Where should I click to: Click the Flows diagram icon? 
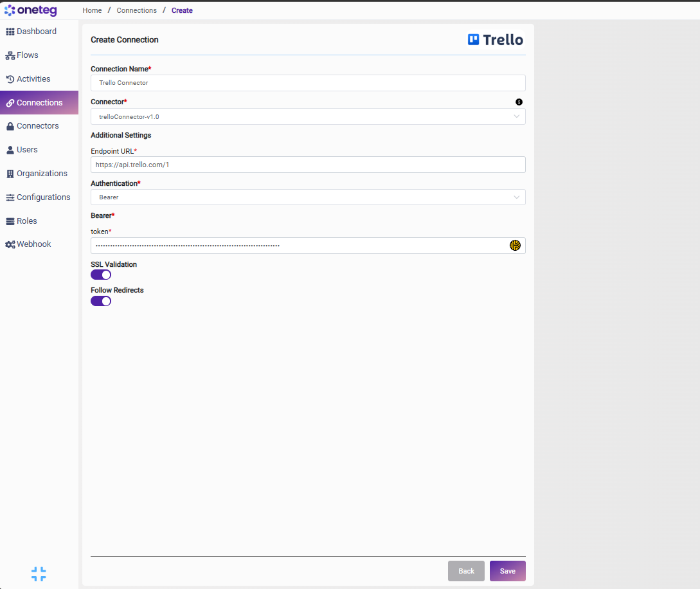pyautogui.click(x=10, y=56)
